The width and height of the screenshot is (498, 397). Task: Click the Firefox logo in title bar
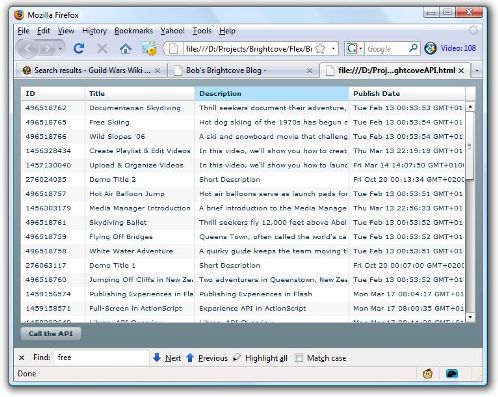coord(19,15)
